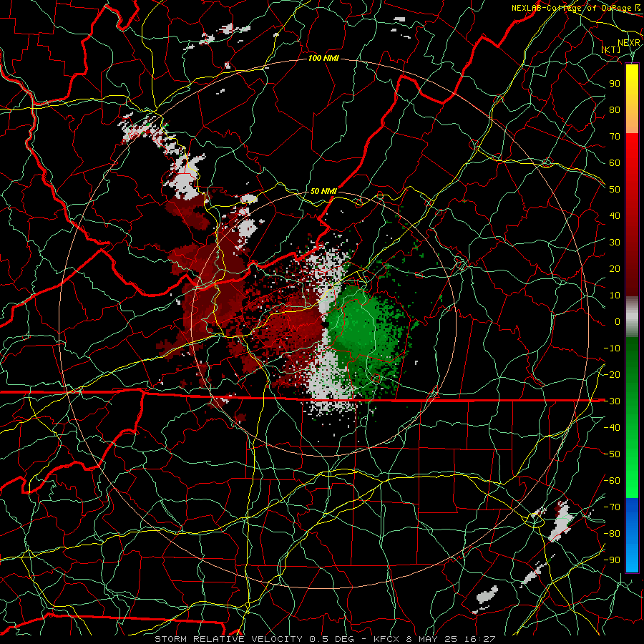Click the NEXR label above the scale
Viewport: 644px width, 644px height.
629,43
